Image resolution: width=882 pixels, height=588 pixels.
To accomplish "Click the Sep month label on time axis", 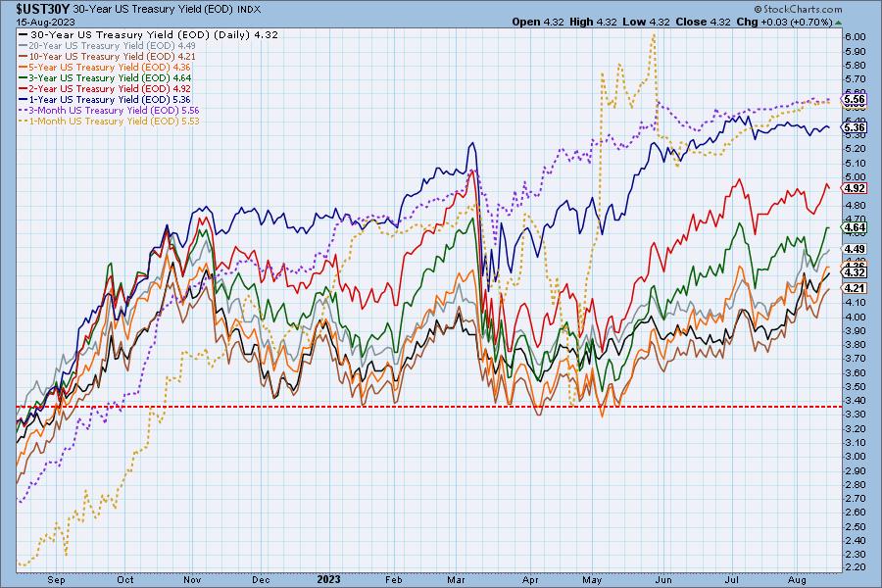I will pyautogui.click(x=56, y=579).
